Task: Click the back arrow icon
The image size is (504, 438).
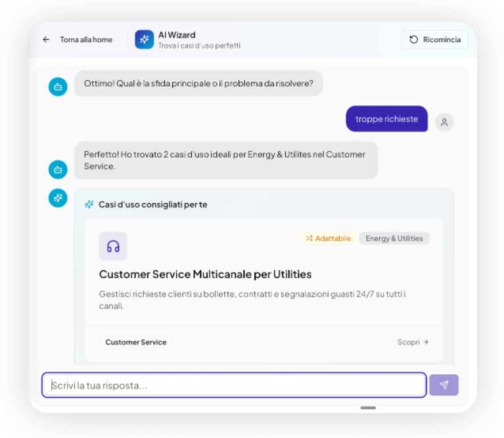Action: 46,39
